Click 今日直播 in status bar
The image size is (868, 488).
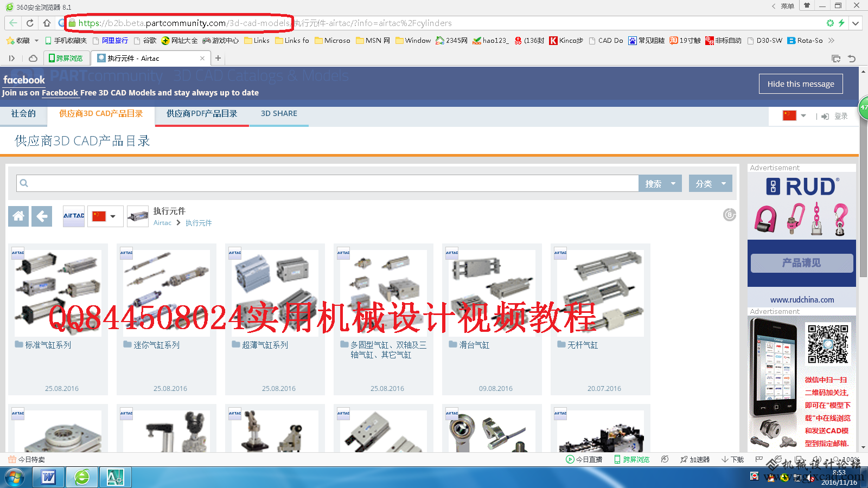584,459
